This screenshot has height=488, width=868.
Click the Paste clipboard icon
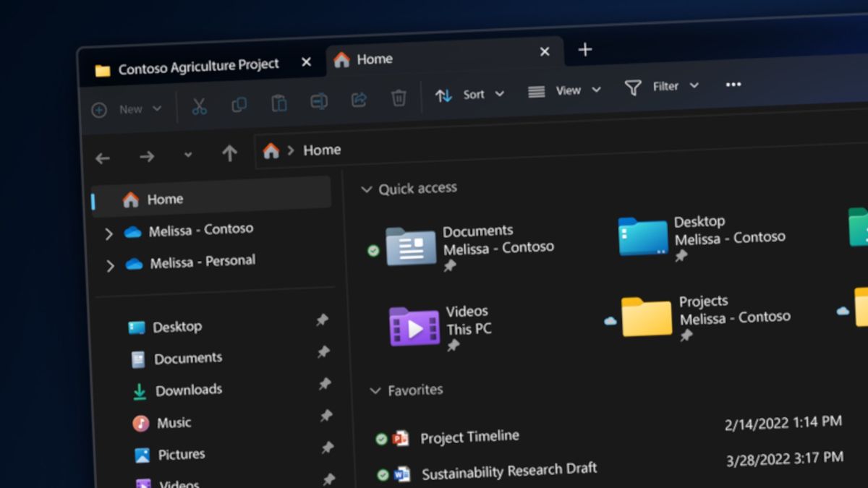point(279,103)
